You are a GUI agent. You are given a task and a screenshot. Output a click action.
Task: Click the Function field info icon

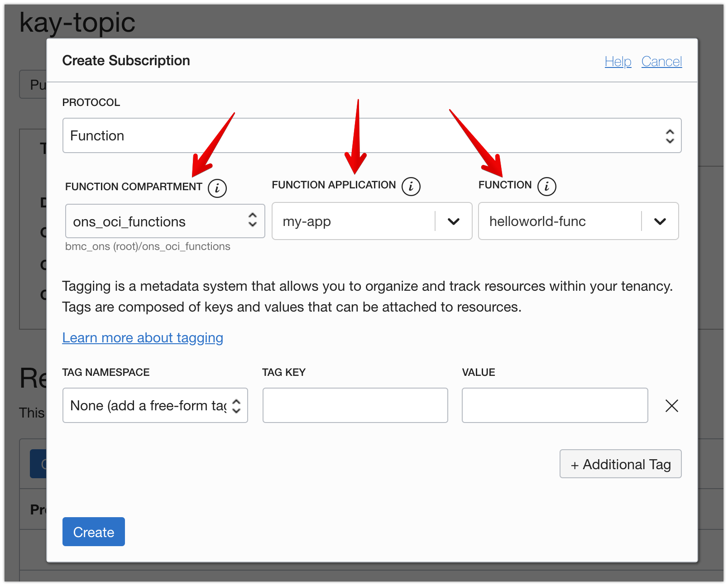[x=547, y=186]
